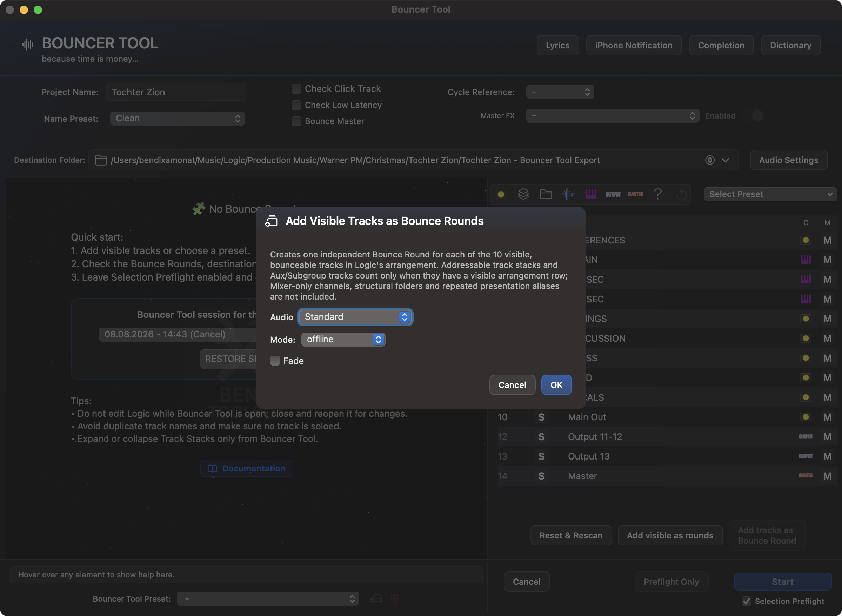This screenshot has height=616, width=842.
Task: Open the Audio Standard dropdown in the dialog
Action: [355, 317]
